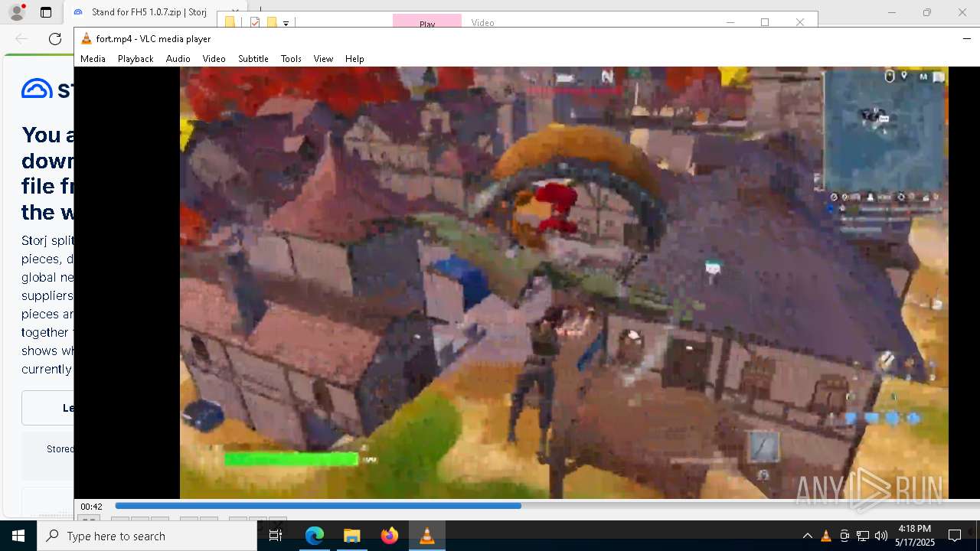
Task: Open the volume control tray icon
Action: [880, 536]
